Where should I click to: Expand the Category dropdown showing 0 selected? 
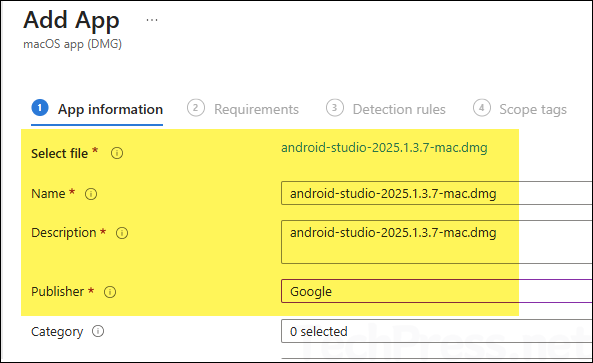pos(437,331)
